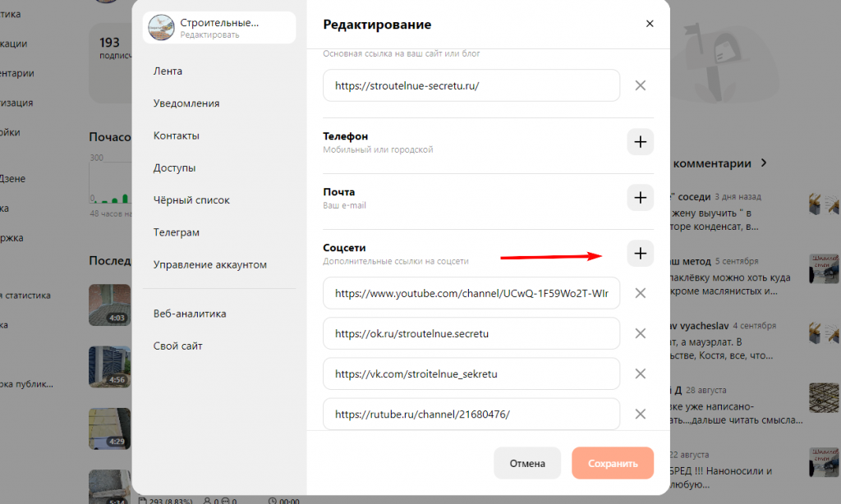Click the Телефон heading
The image size is (841, 504).
click(346, 136)
